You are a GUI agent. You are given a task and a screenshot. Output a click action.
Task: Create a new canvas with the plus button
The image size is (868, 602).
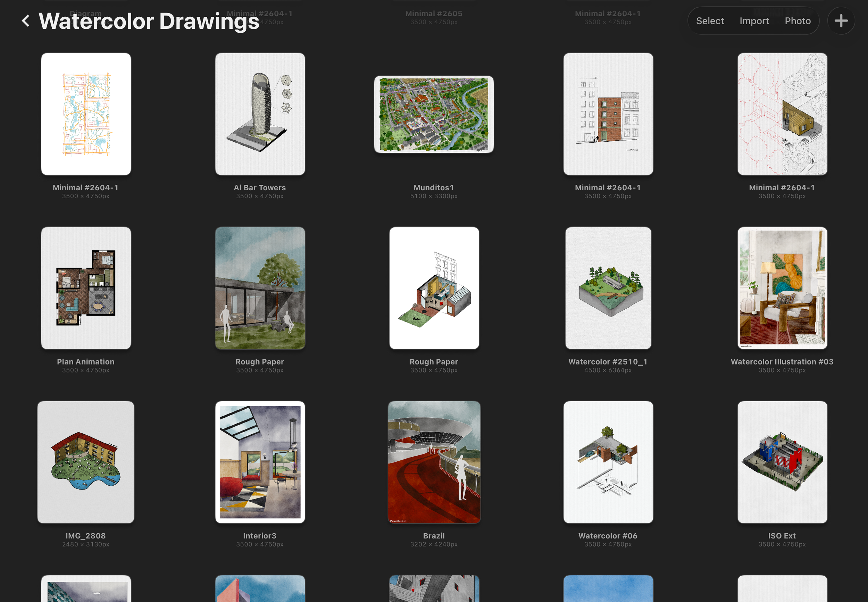pos(841,21)
